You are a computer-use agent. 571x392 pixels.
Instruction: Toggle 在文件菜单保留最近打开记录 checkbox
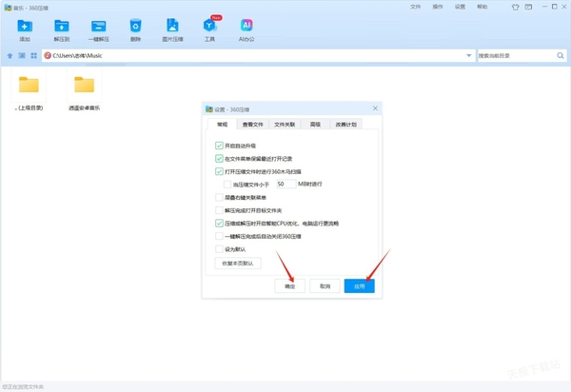tap(219, 159)
